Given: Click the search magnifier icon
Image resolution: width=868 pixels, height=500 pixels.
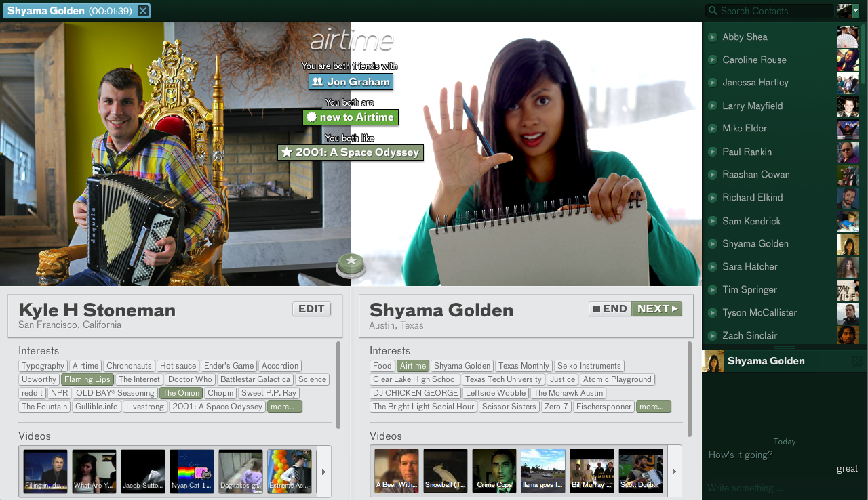Looking at the screenshot, I should point(712,11).
